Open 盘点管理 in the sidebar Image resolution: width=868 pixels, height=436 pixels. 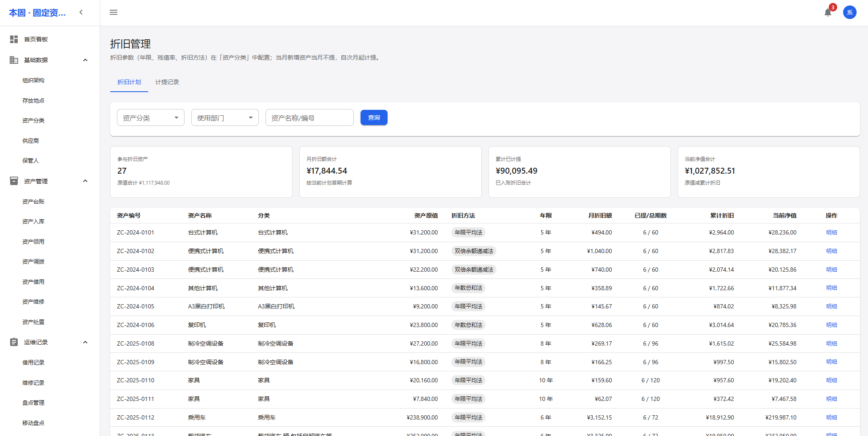click(x=33, y=403)
